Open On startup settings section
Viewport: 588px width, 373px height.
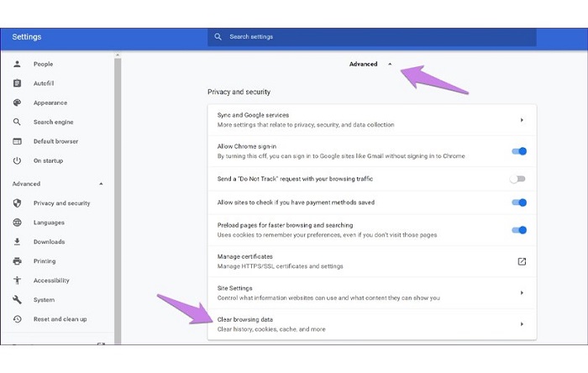tap(49, 160)
